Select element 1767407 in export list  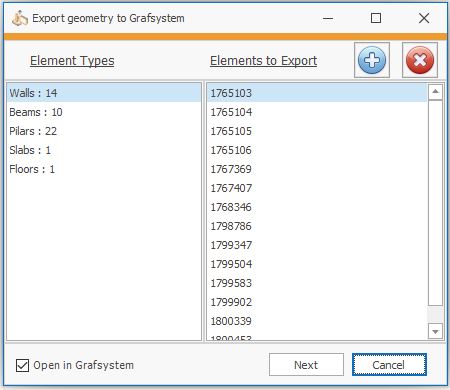317,188
